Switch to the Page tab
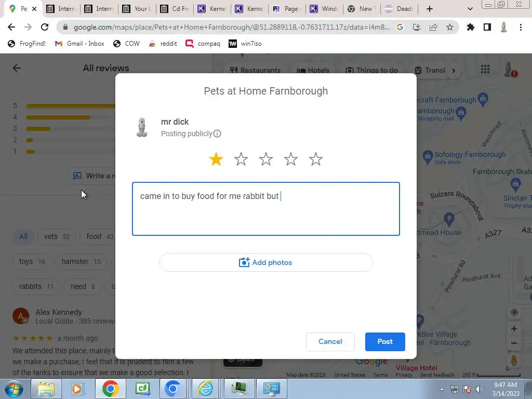 coord(287,9)
